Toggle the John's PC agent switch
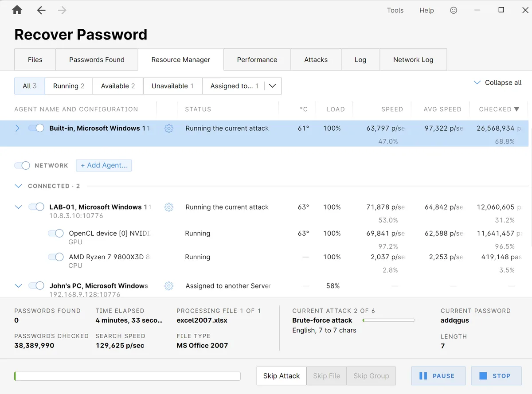This screenshot has width=532, height=394. (x=36, y=286)
